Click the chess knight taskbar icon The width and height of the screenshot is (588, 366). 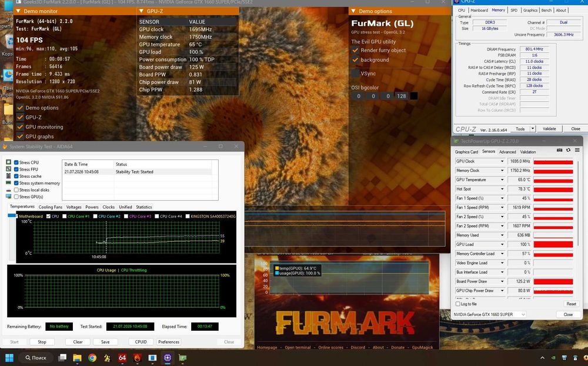click(x=107, y=358)
